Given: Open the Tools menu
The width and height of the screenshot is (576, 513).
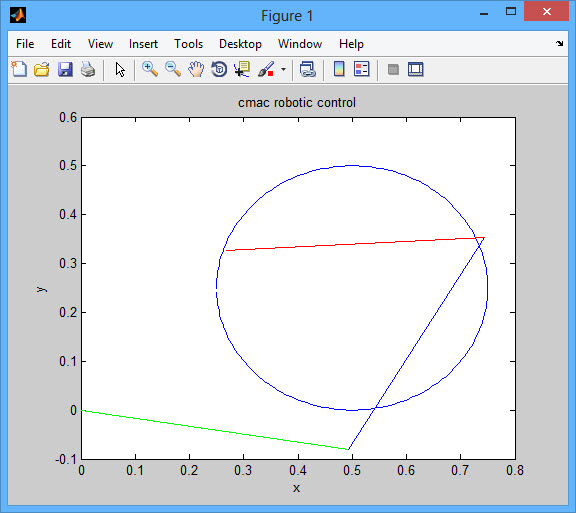Looking at the screenshot, I should (x=188, y=44).
